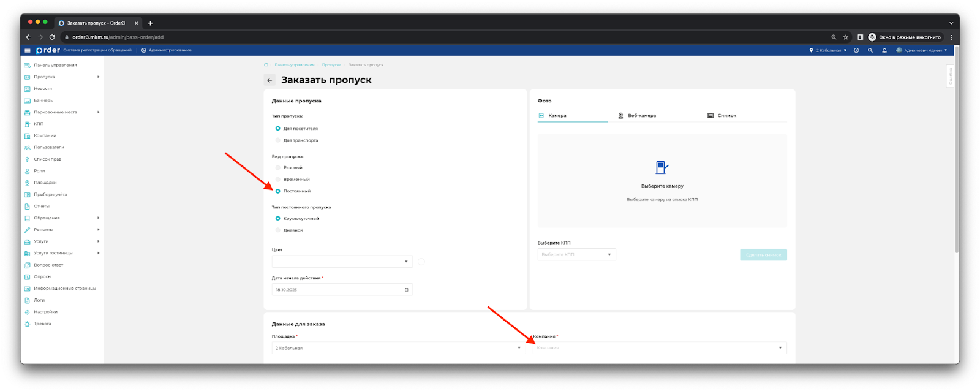Toggle the hamburger sidebar menu
This screenshot has width=980, height=391.
coord(27,50)
